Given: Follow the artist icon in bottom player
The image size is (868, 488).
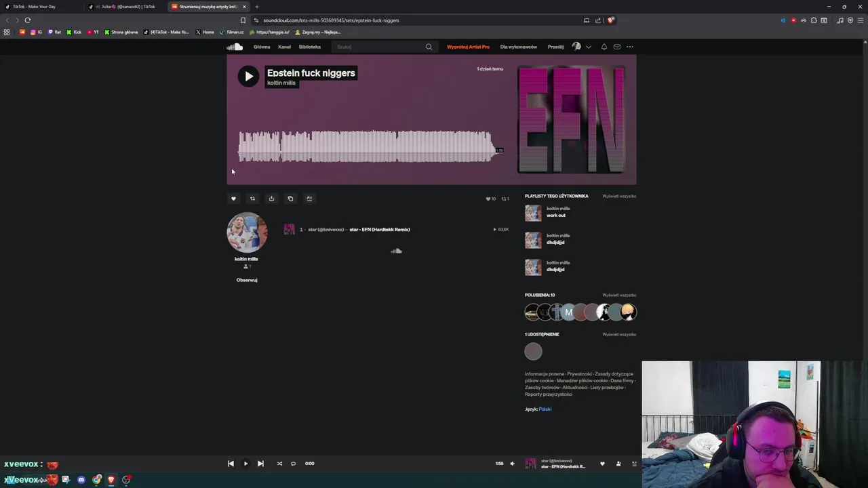Looking at the screenshot, I should [618, 464].
